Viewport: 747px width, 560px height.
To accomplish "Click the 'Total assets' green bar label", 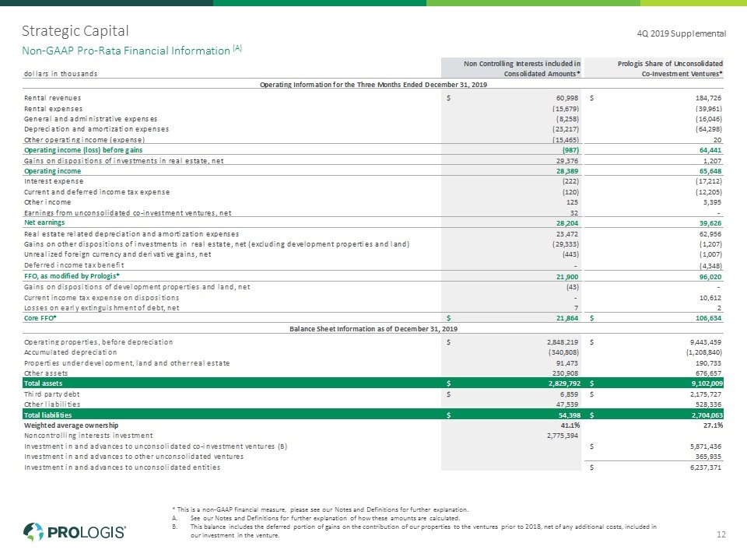I will pos(43,383).
